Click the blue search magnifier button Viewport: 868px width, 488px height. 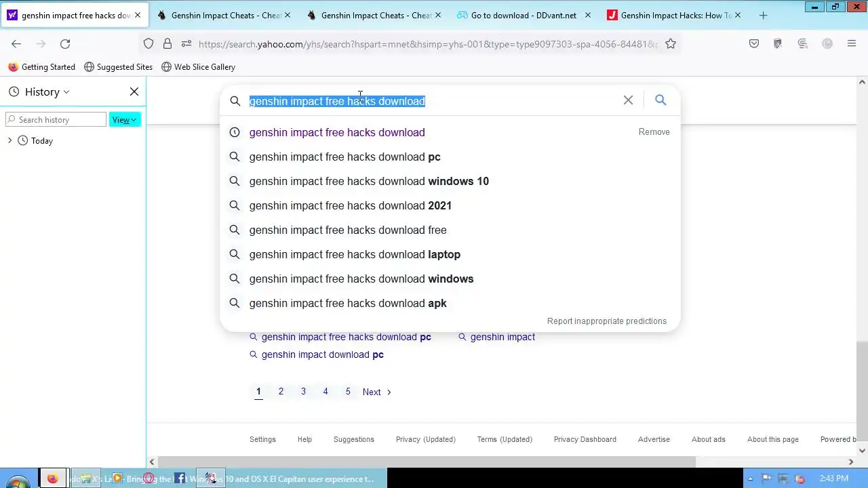coord(660,100)
